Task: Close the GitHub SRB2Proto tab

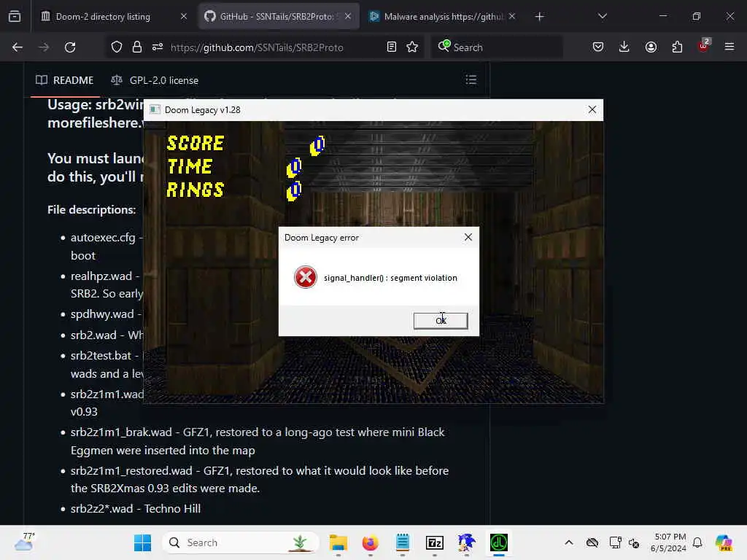Action: (348, 17)
